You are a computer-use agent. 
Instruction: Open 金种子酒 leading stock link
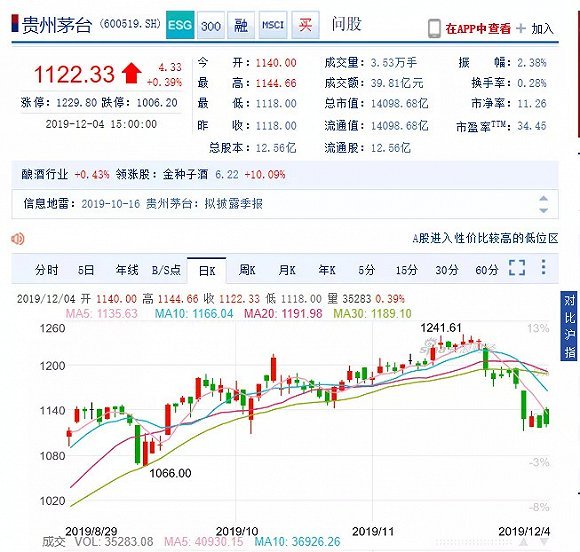(x=185, y=174)
